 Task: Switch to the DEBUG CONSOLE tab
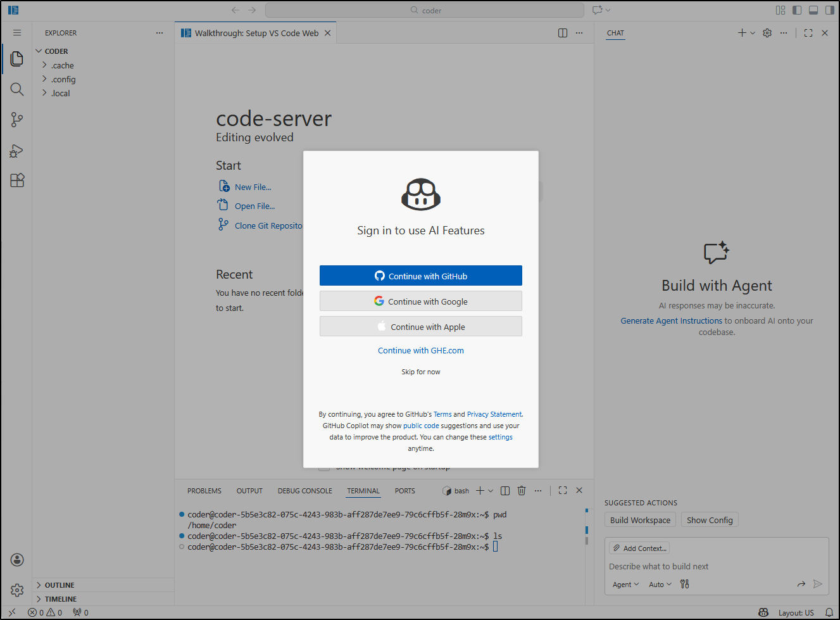point(304,490)
